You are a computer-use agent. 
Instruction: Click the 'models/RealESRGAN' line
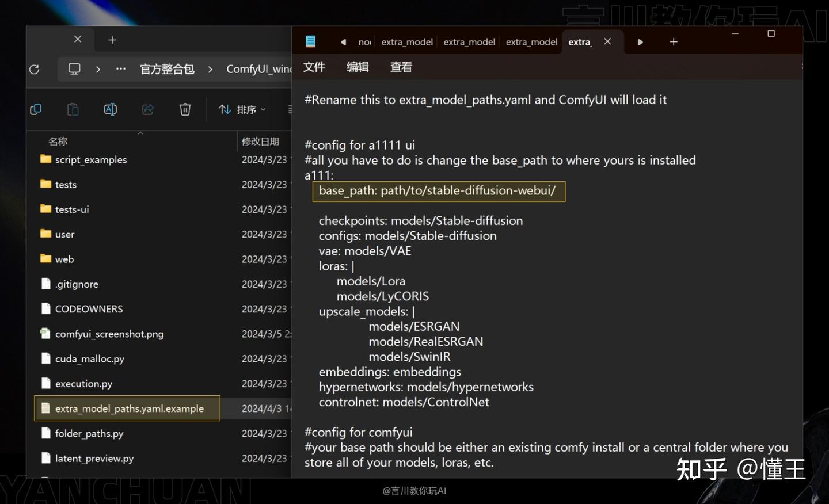pos(426,342)
